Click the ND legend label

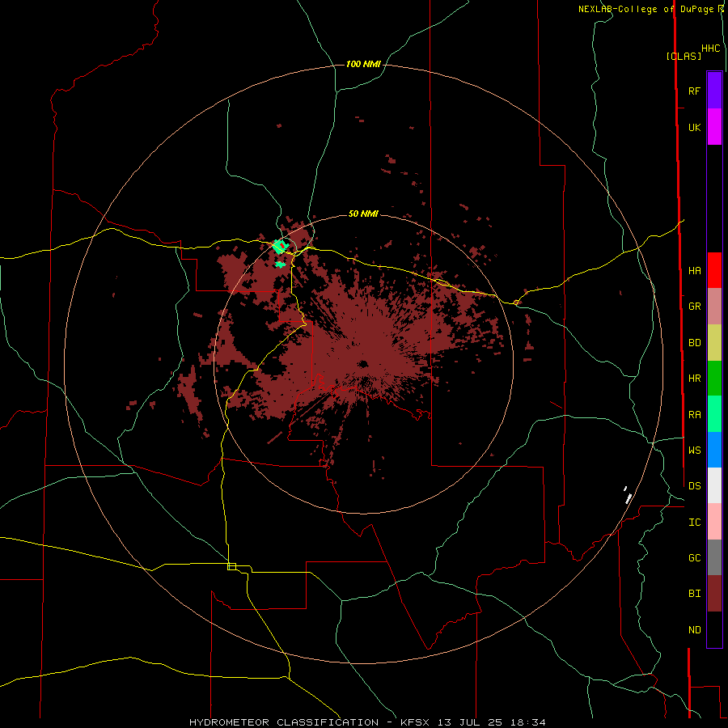tap(694, 630)
